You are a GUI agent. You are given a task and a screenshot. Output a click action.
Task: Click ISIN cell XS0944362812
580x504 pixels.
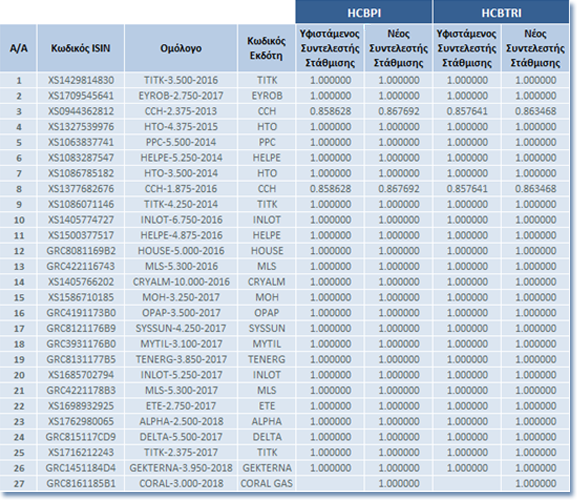[81, 111]
